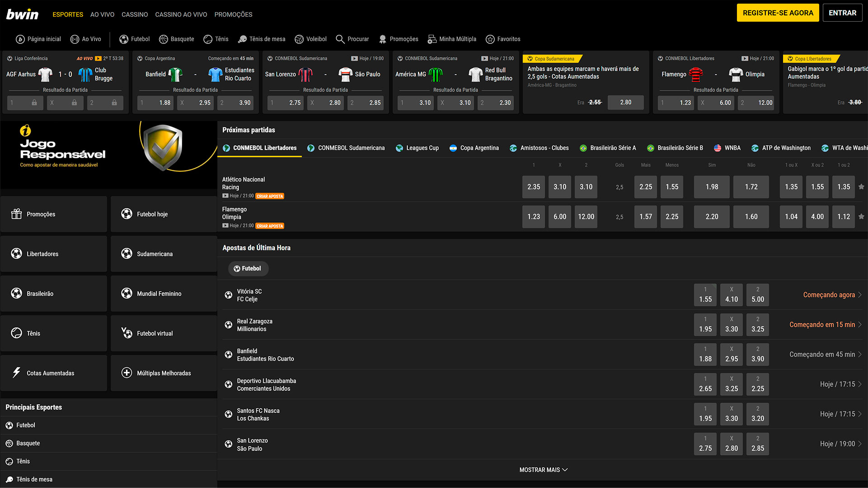Screen dimensions: 868x488
Task: Select boosted odds 2.80 on Copa Sudamericana card
Action: 626,103
